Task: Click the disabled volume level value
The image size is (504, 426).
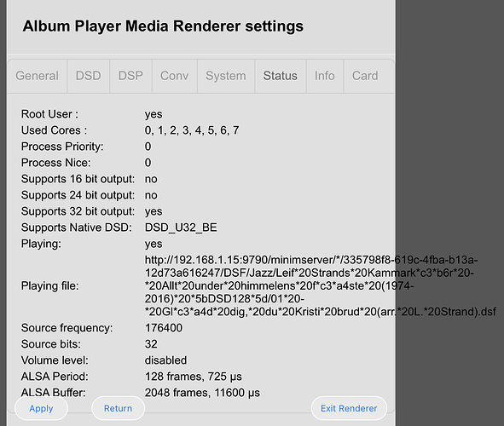Action: pos(165,360)
